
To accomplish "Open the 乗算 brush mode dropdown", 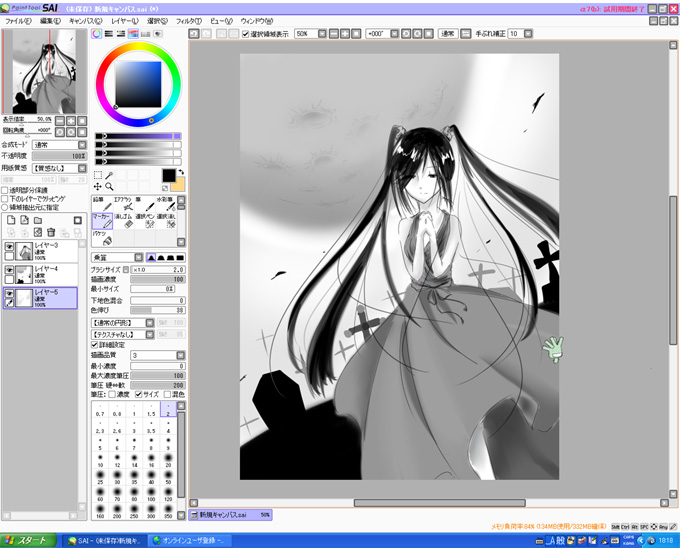I will click(x=117, y=258).
